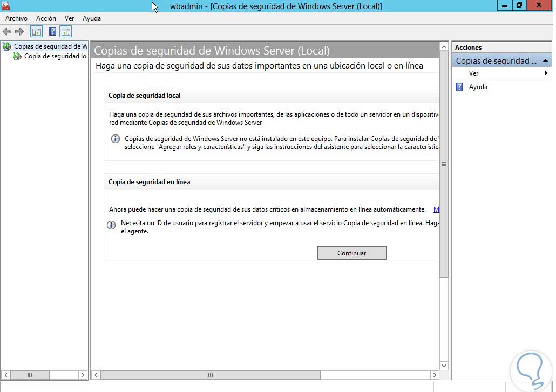Viewport: 556px width, 392px height.
Task: Click the main pane horizontal scrollbar thumb
Action: (211, 375)
